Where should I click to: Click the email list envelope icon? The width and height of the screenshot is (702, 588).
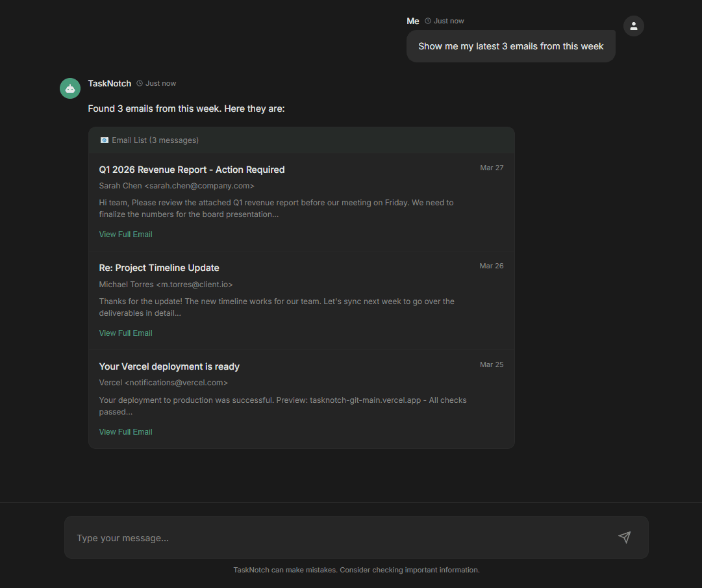click(105, 140)
